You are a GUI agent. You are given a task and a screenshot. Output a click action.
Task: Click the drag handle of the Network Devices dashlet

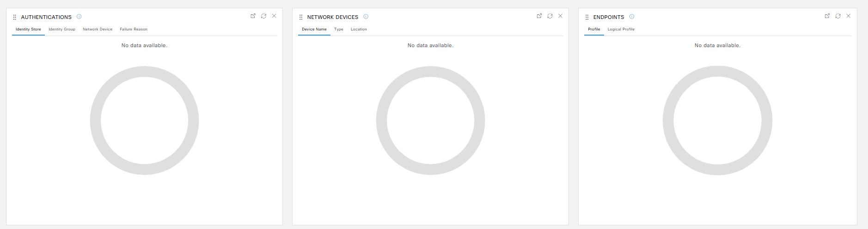click(300, 17)
